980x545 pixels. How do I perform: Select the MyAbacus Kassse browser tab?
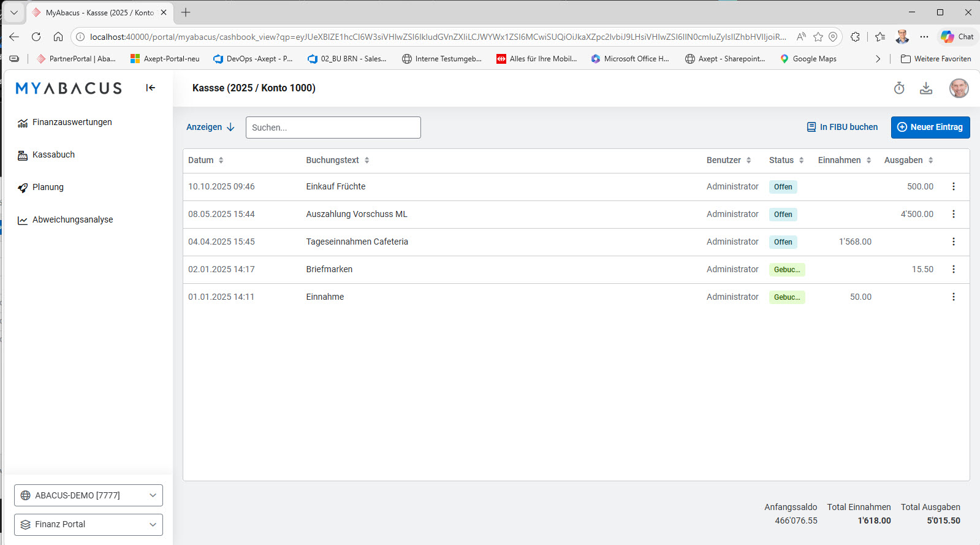(99, 12)
